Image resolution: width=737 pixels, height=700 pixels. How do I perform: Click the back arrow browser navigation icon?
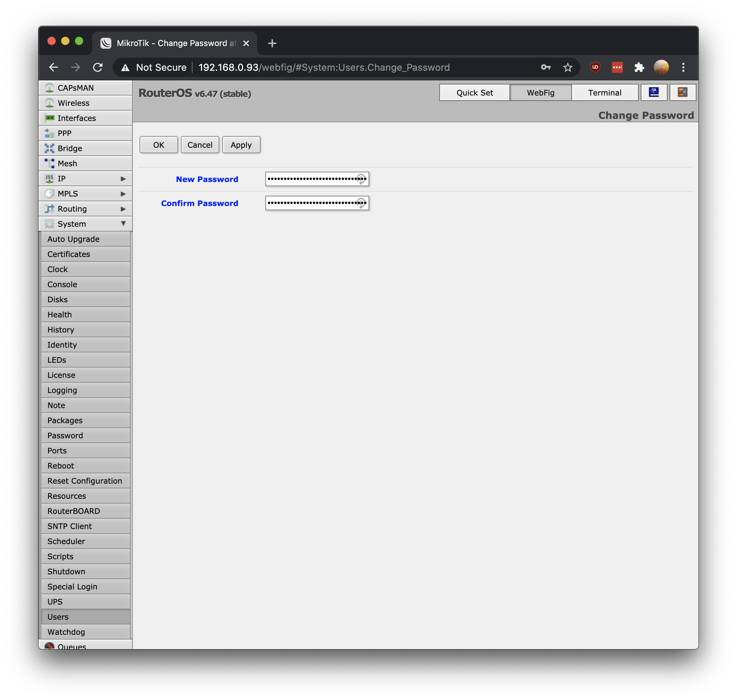coord(54,67)
